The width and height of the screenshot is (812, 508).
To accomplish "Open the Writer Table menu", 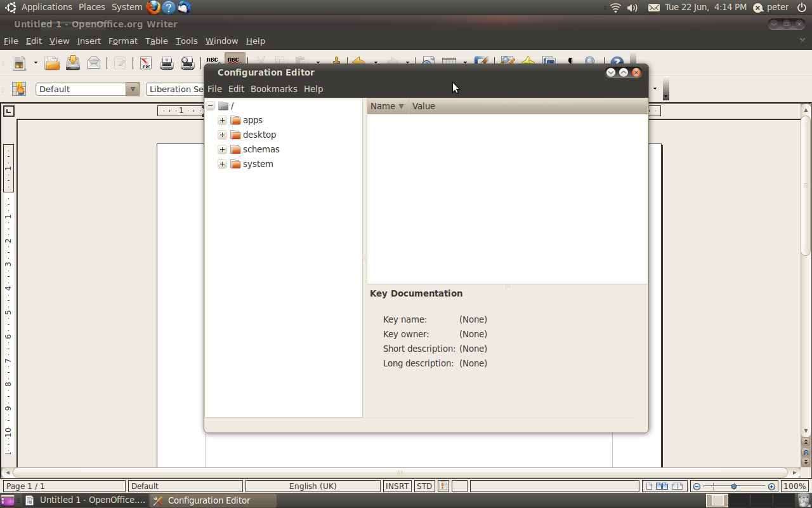I will [x=157, y=41].
